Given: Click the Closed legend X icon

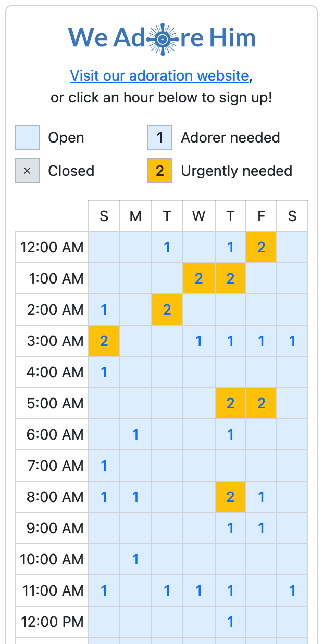Looking at the screenshot, I should (x=27, y=171).
